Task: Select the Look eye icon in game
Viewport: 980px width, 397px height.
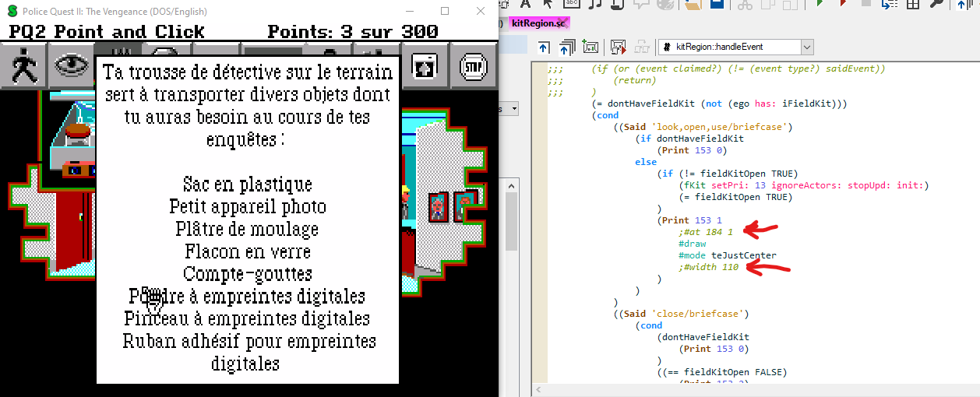Action: coord(70,65)
